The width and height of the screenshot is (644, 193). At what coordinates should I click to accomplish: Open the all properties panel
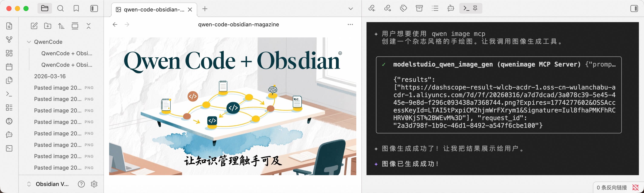[419, 9]
